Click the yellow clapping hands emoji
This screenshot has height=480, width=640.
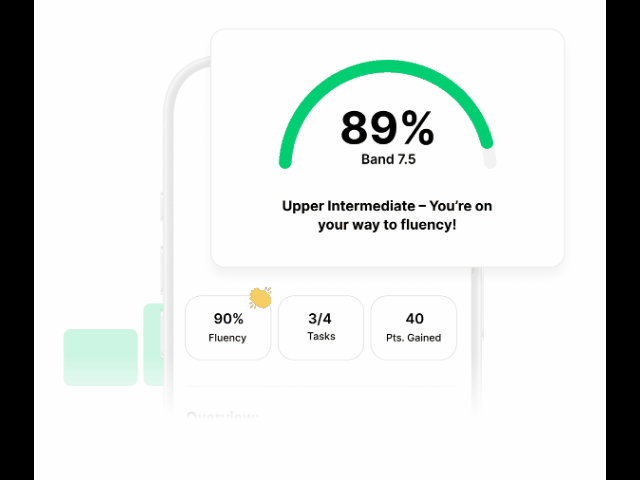coord(260,297)
